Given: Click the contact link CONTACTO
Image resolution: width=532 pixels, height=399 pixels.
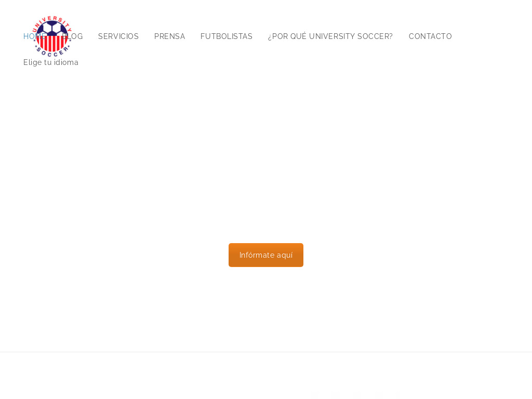Looking at the screenshot, I should coord(430,37).
